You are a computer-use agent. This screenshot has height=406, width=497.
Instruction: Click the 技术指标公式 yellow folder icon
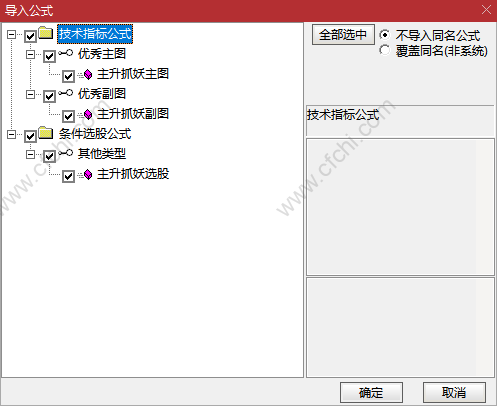(x=46, y=33)
